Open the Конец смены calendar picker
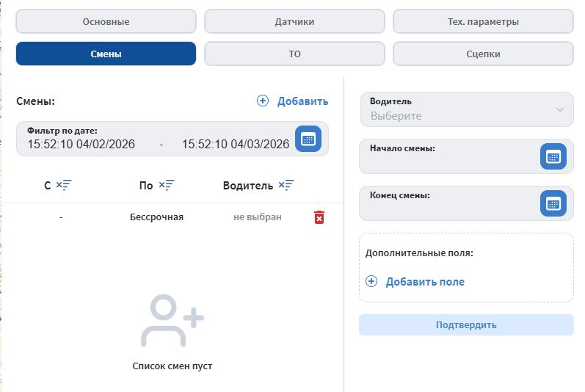Image resolution: width=585 pixels, height=392 pixels. coord(553,203)
